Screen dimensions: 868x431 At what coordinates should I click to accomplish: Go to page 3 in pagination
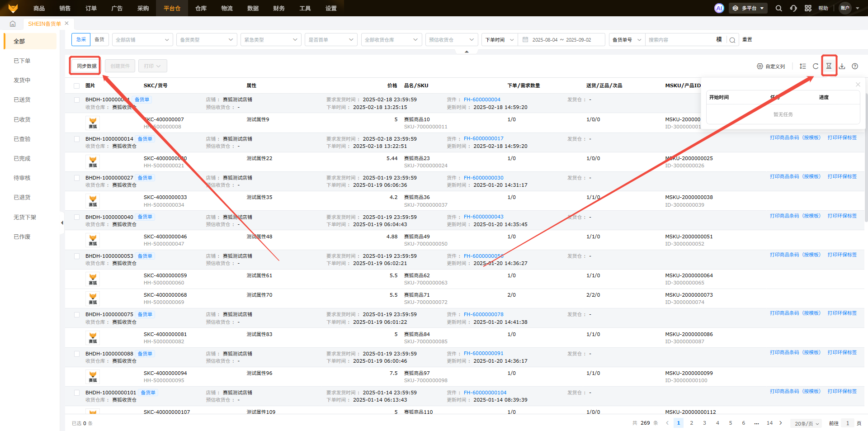click(x=704, y=423)
